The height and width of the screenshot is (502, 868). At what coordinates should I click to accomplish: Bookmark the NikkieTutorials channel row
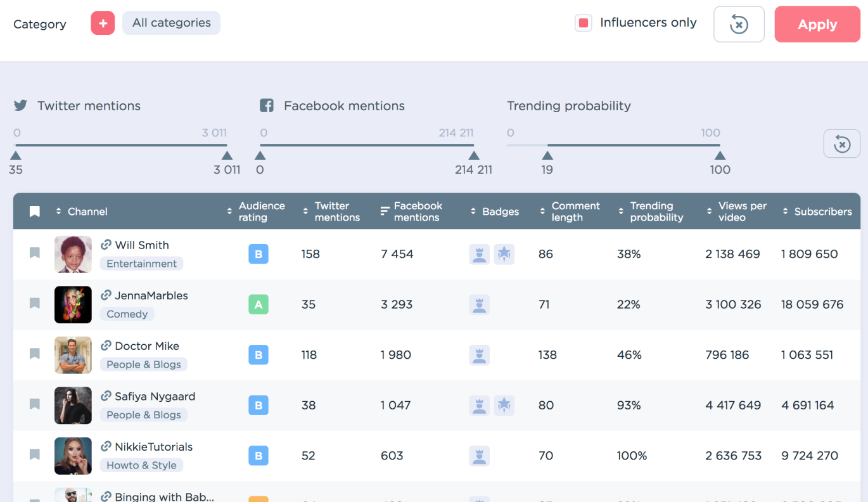[x=35, y=454]
